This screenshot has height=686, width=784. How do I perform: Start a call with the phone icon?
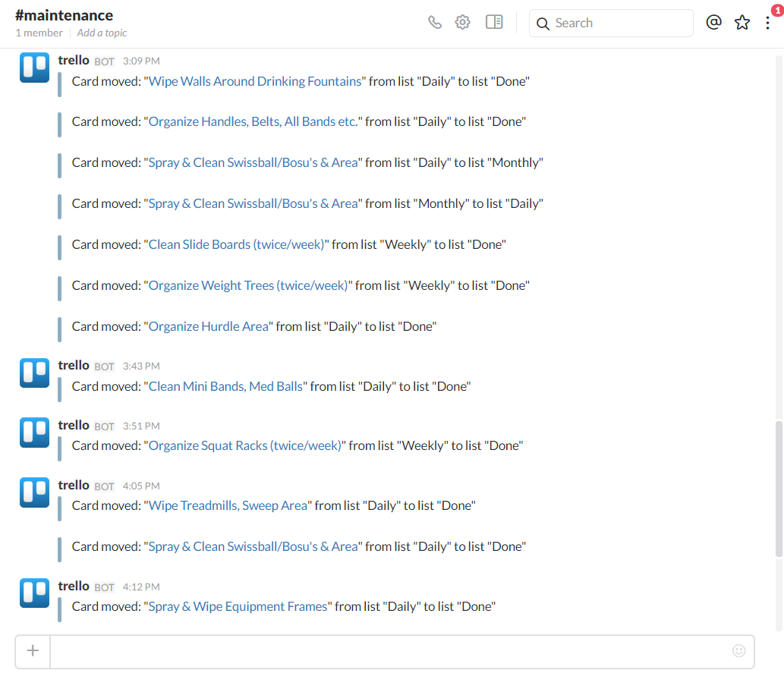click(435, 22)
